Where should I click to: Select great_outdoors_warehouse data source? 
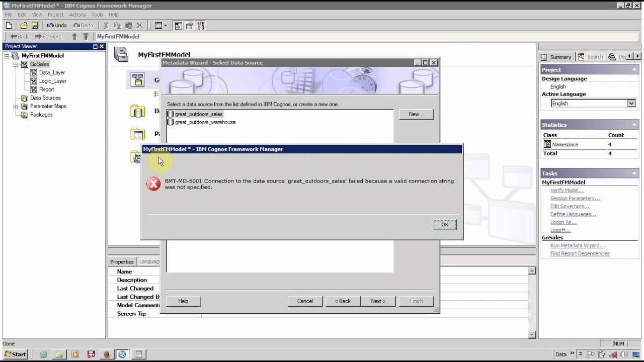(x=205, y=122)
